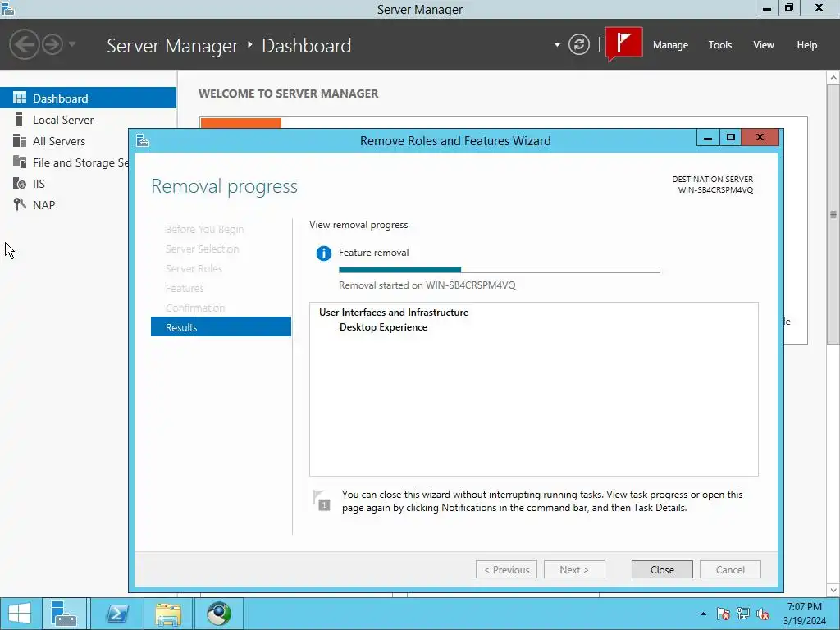Open the Manage menu
This screenshot has width=840, height=630.
tap(670, 45)
